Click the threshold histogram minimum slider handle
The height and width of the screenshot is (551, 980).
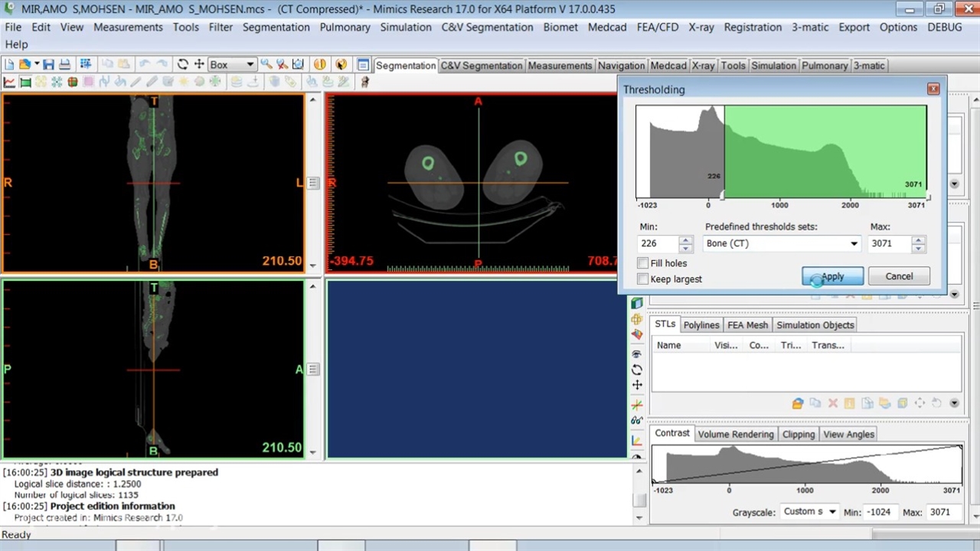point(724,197)
